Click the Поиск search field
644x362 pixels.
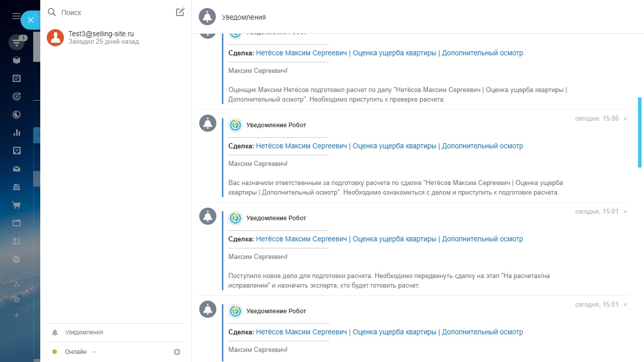[116, 13]
